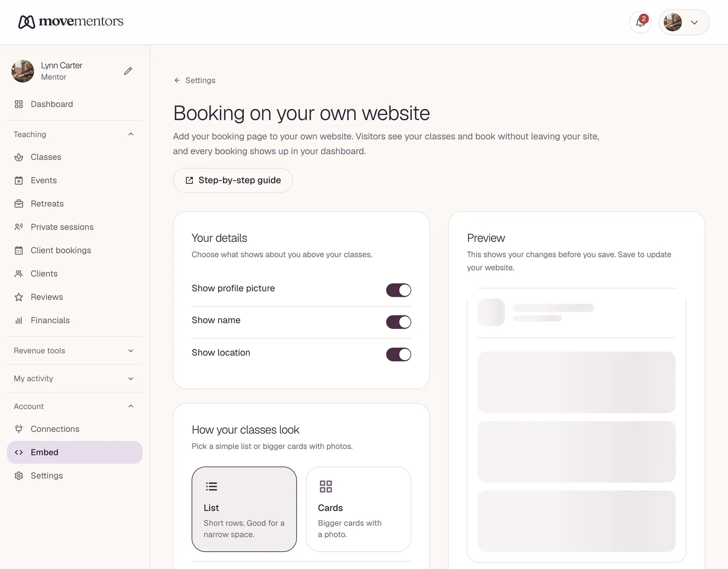Image resolution: width=728 pixels, height=569 pixels.
Task: Click the sidebar Settings gear icon
Action: pyautogui.click(x=19, y=476)
